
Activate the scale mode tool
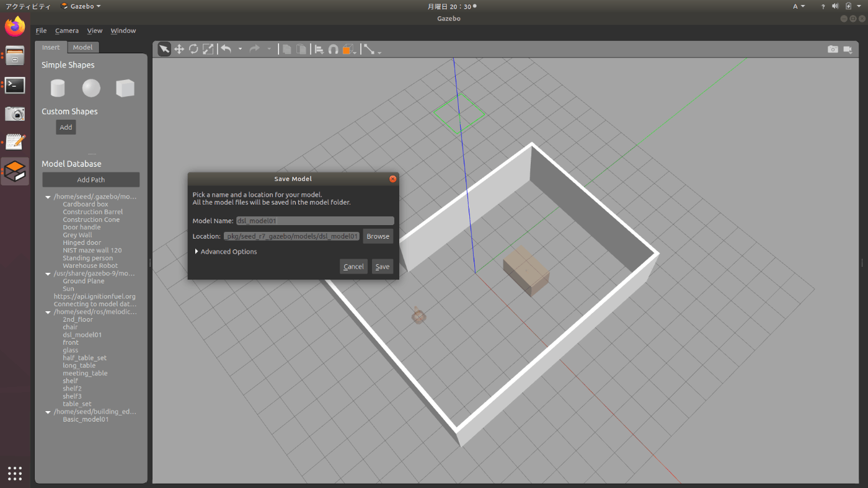click(x=208, y=49)
